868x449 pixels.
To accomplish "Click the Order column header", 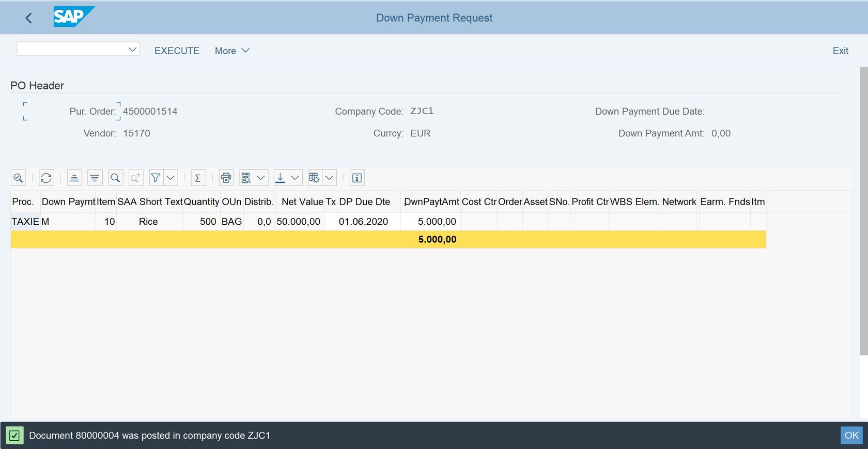I will click(510, 202).
